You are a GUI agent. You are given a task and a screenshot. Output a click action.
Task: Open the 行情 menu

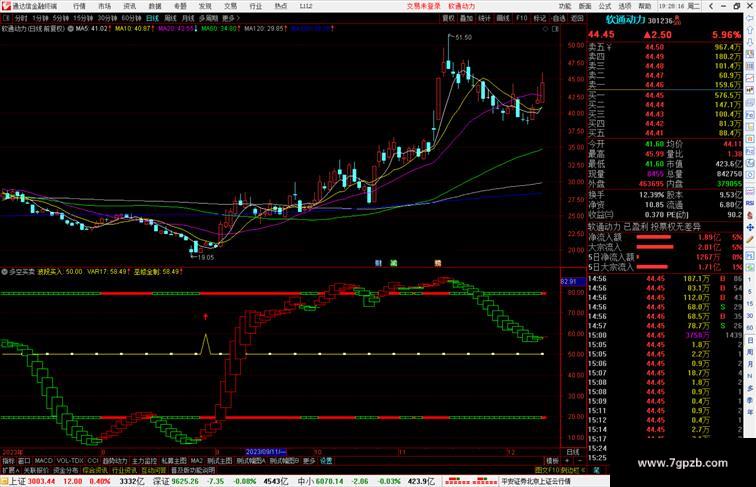(79, 6)
